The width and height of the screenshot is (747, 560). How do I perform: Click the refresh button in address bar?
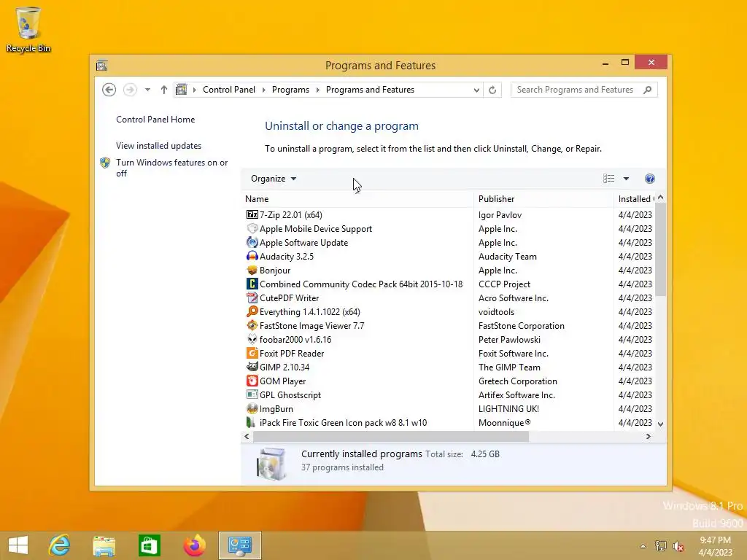click(x=492, y=90)
